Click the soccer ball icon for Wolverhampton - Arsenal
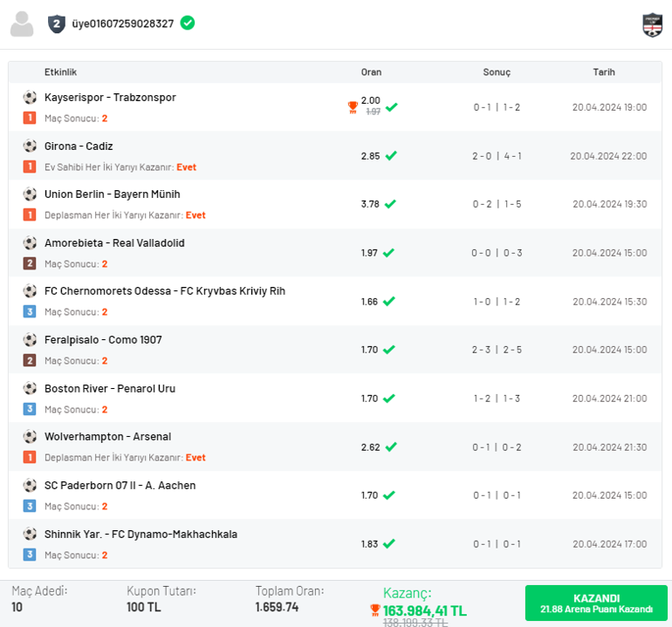 (30, 437)
